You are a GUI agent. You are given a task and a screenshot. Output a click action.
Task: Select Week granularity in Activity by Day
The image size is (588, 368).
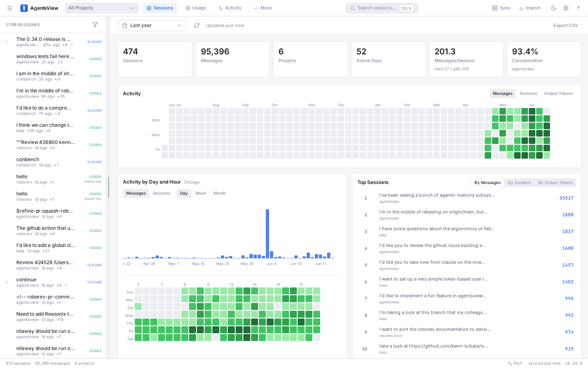pyautogui.click(x=200, y=193)
